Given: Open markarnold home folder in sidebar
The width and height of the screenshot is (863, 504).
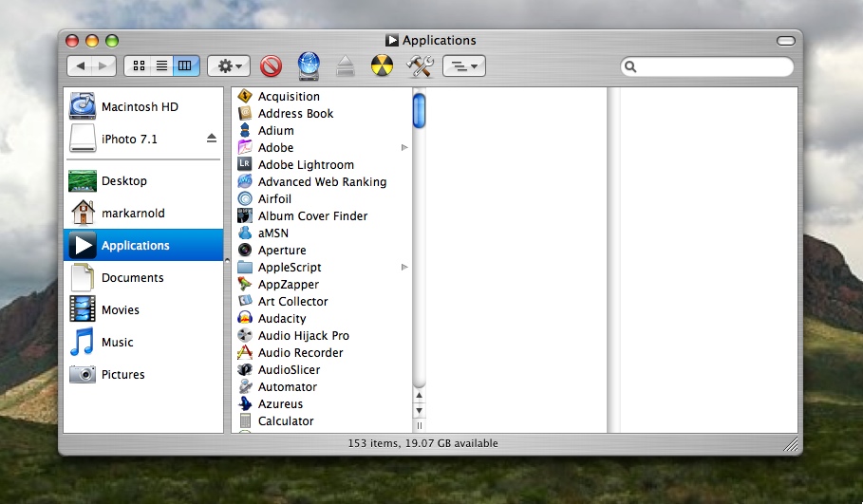Looking at the screenshot, I should click(143, 213).
